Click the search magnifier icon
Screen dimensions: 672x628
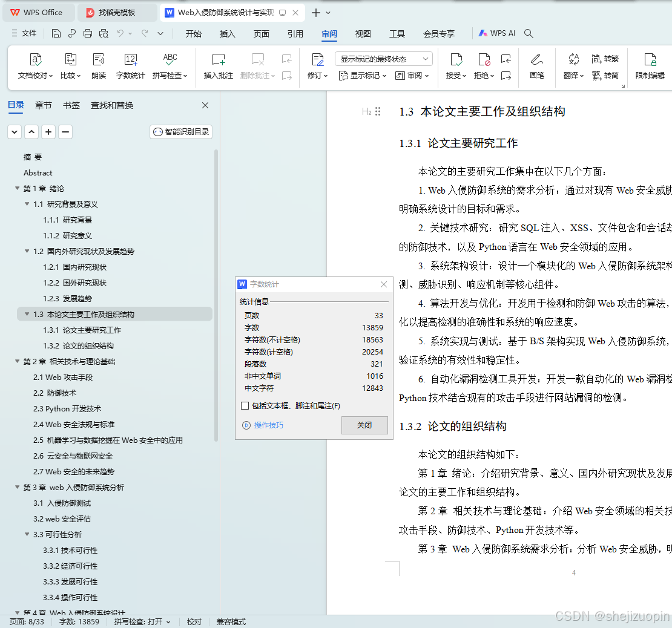point(529,33)
